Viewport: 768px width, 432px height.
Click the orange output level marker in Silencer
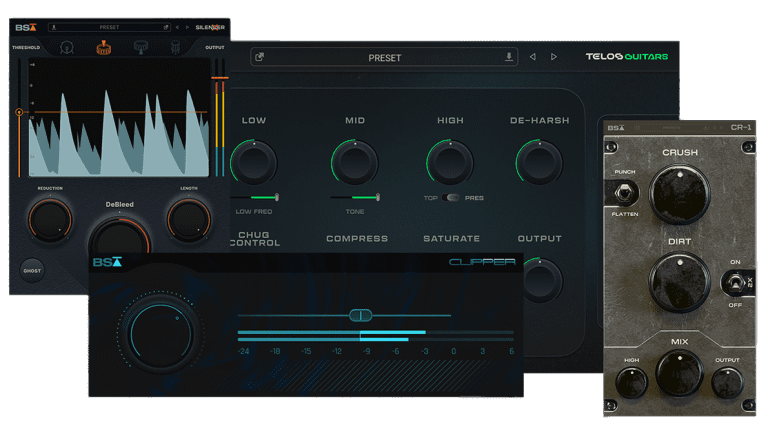tap(220, 78)
